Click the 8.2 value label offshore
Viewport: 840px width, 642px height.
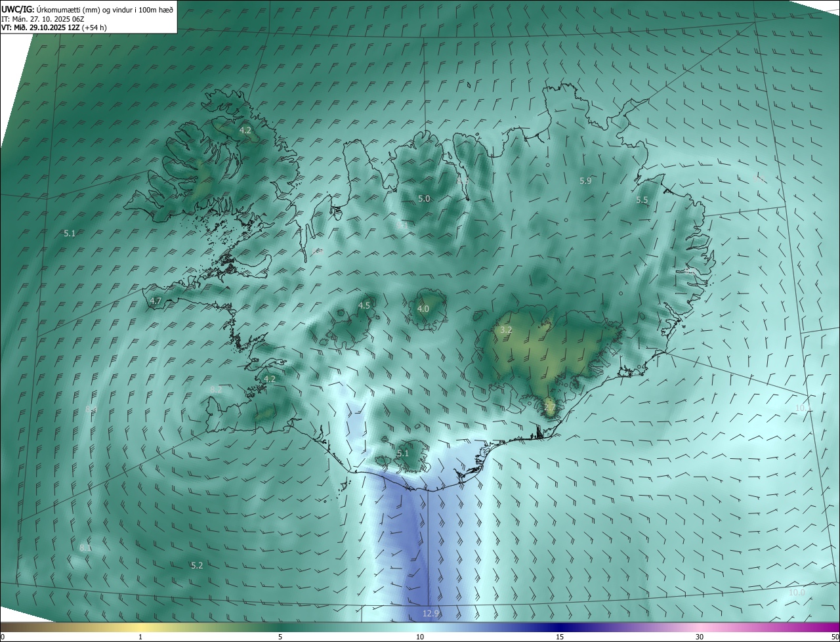click(216, 389)
